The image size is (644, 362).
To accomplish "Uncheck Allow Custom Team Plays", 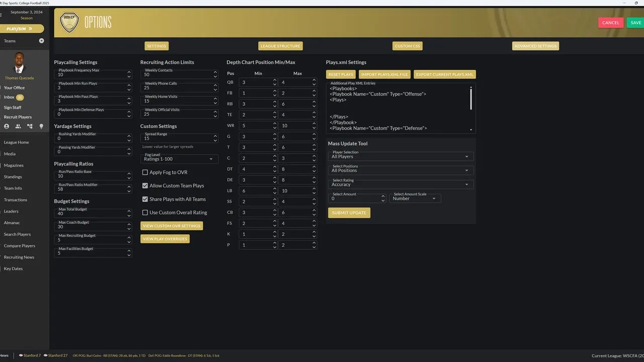I will click(x=145, y=186).
